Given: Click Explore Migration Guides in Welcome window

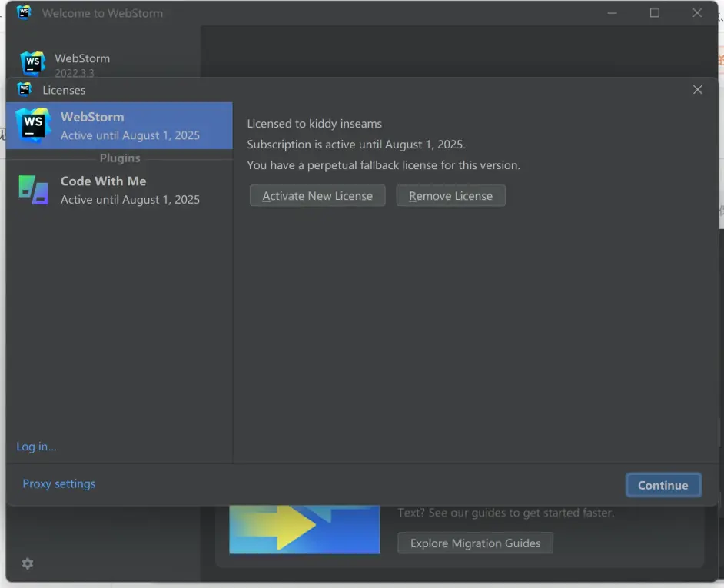Looking at the screenshot, I should (x=475, y=543).
